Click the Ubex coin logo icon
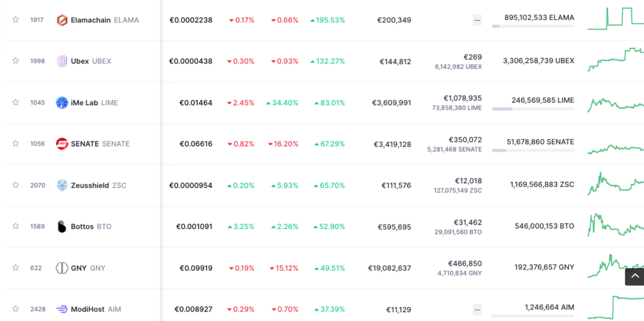The width and height of the screenshot is (644, 321). click(x=62, y=61)
